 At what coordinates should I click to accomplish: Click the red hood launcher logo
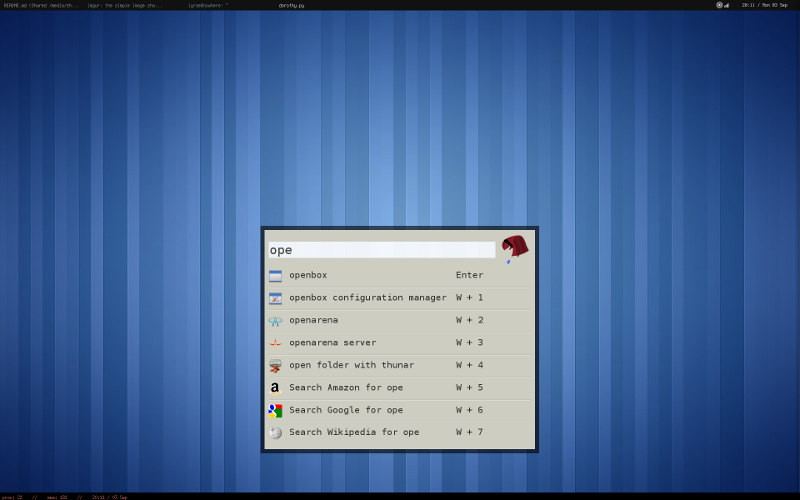[515, 248]
